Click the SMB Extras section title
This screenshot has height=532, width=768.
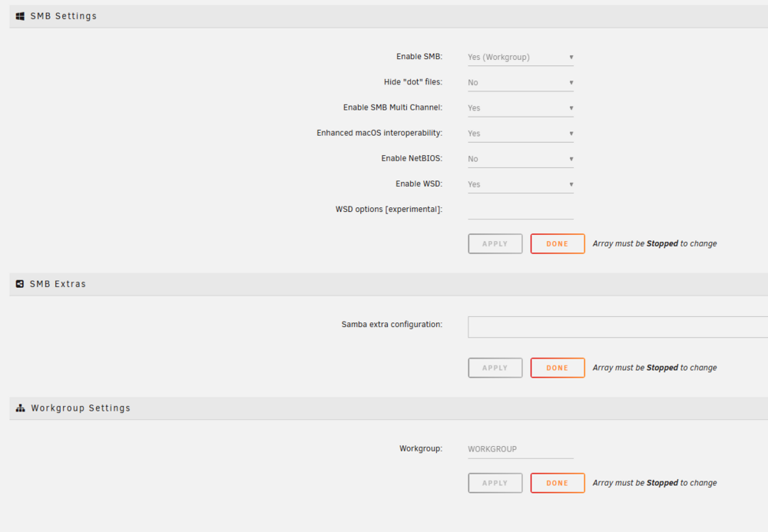tap(58, 284)
